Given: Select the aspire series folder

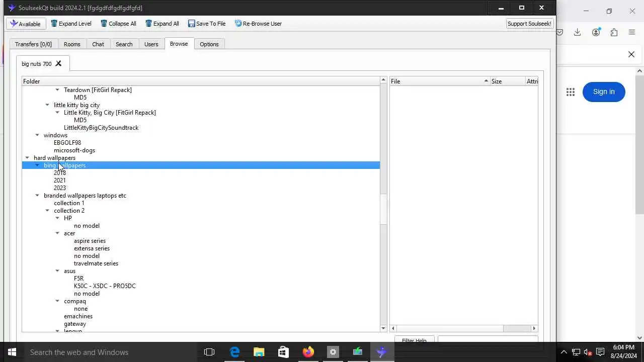Looking at the screenshot, I should [x=90, y=241].
